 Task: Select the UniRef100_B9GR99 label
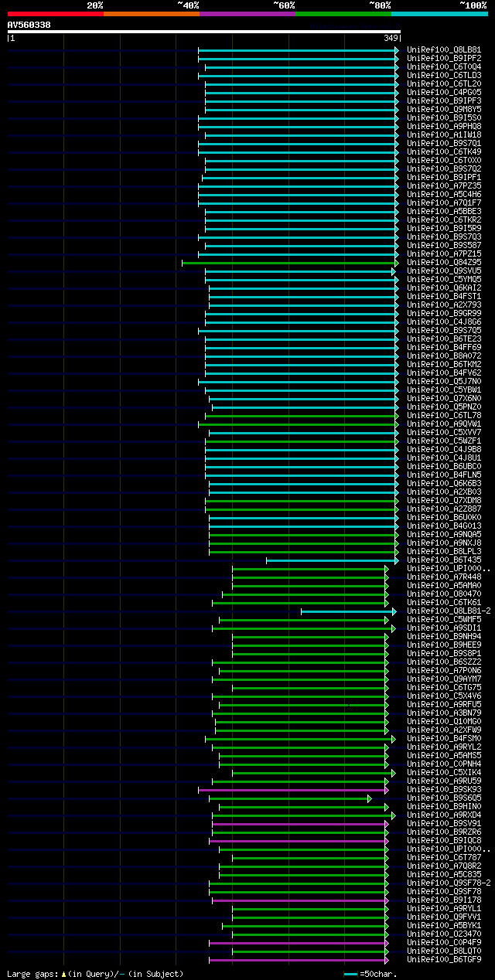pyautogui.click(x=444, y=314)
